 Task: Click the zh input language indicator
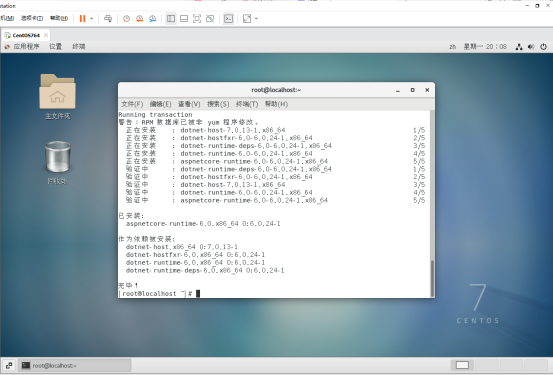pos(452,47)
